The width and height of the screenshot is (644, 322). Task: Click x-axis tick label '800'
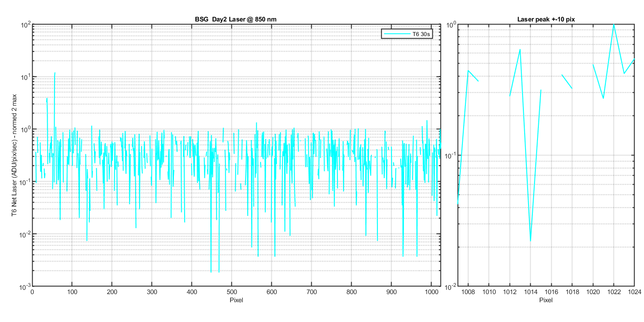[x=352, y=292]
